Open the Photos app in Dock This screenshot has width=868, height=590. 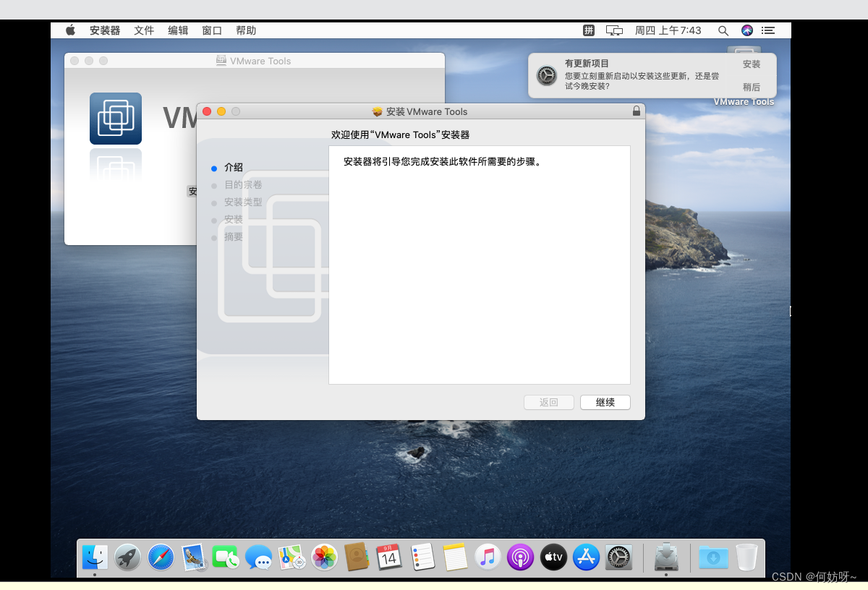[324, 557]
